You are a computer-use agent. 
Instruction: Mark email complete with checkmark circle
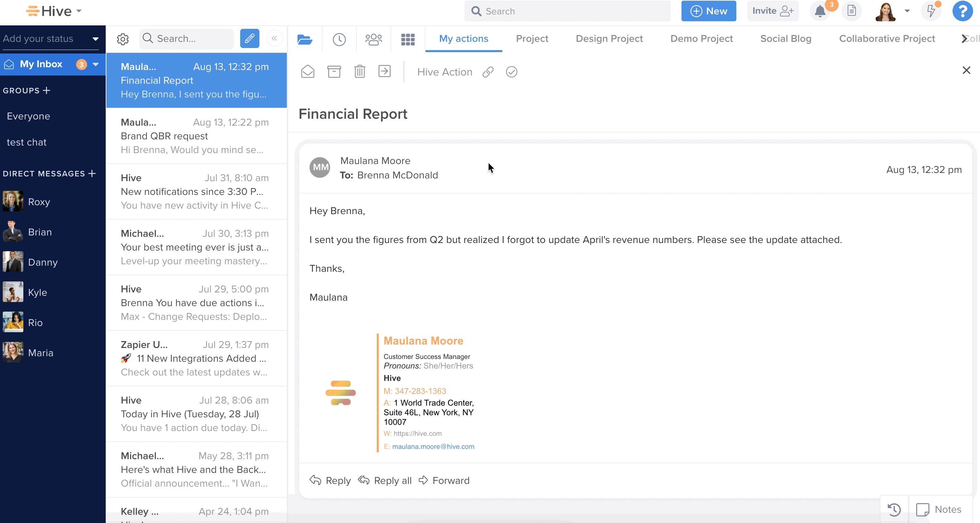[x=512, y=72]
